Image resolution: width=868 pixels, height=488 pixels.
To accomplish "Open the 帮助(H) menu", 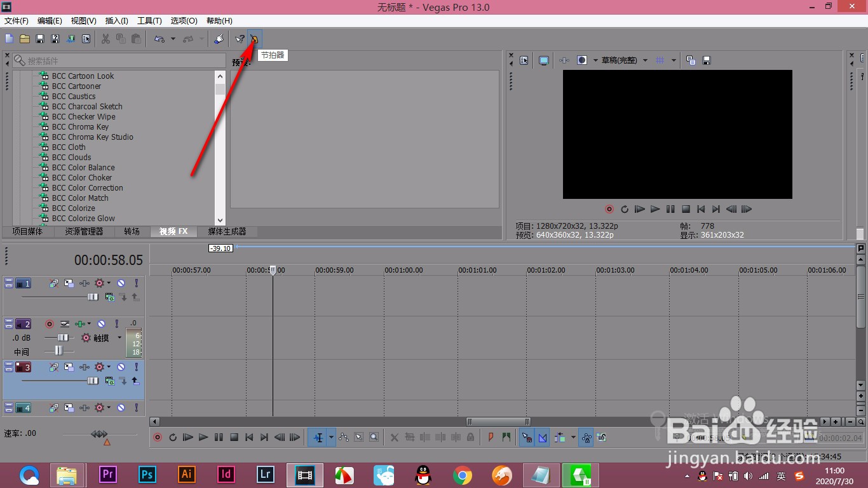I will [x=219, y=21].
